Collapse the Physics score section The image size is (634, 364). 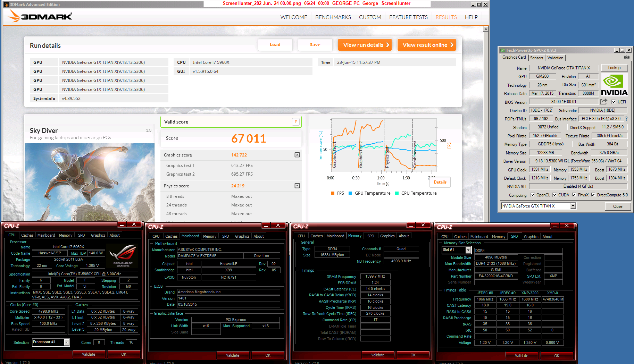click(297, 186)
